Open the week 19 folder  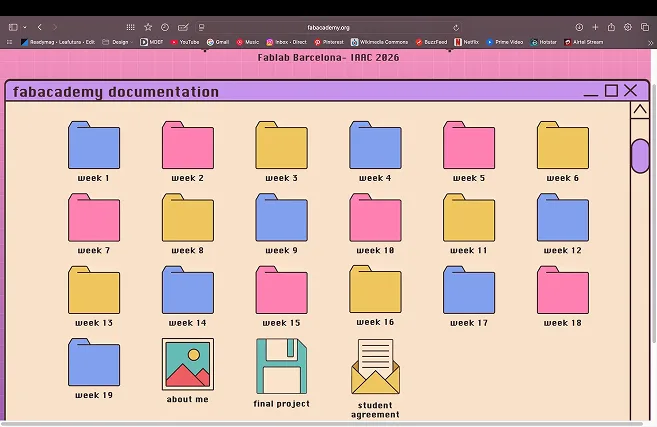pyautogui.click(x=94, y=362)
